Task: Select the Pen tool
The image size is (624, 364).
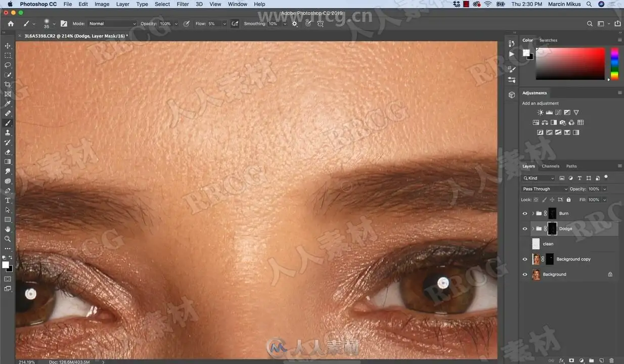Action: point(8,191)
